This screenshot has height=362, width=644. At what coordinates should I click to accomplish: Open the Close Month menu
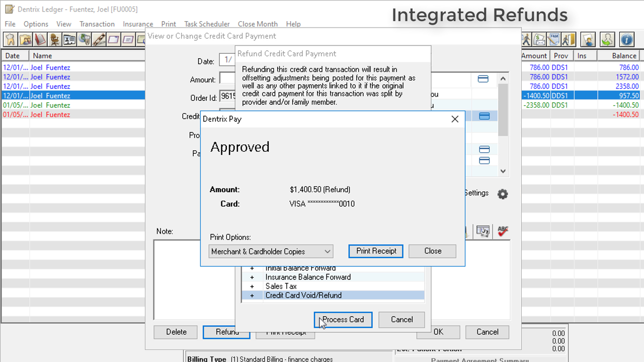(x=258, y=24)
